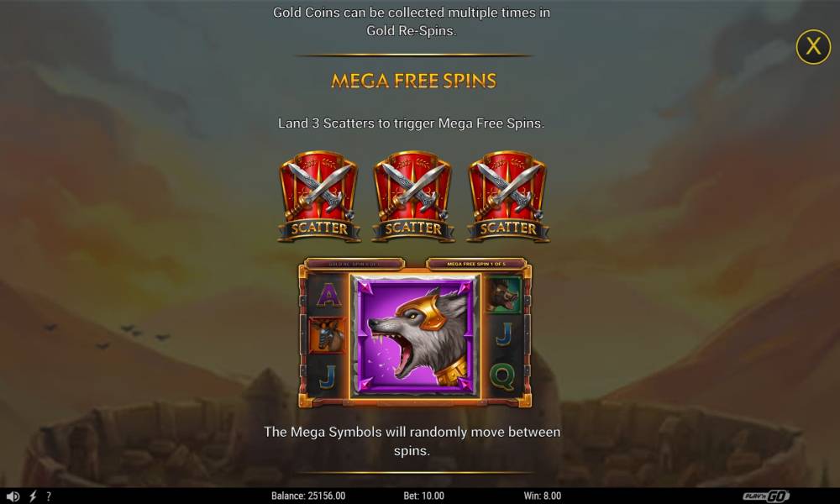Image resolution: width=840 pixels, height=504 pixels.
Task: Open the help question mark icon
Action: coord(48,496)
